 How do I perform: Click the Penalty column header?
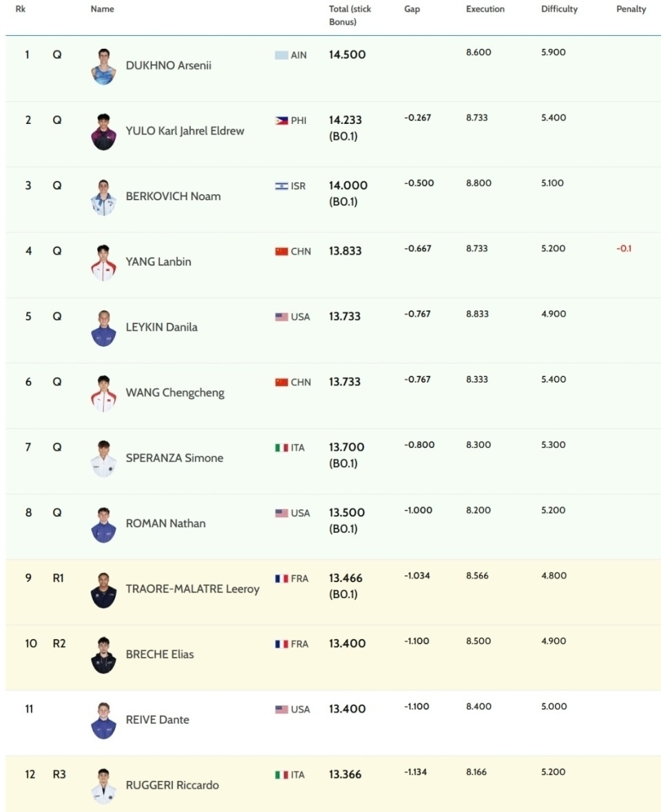(x=631, y=9)
